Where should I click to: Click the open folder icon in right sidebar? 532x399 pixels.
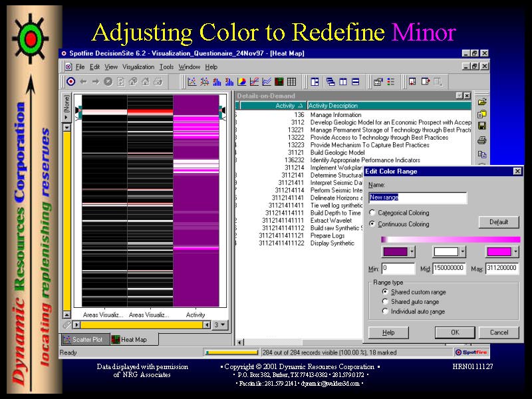482,102
